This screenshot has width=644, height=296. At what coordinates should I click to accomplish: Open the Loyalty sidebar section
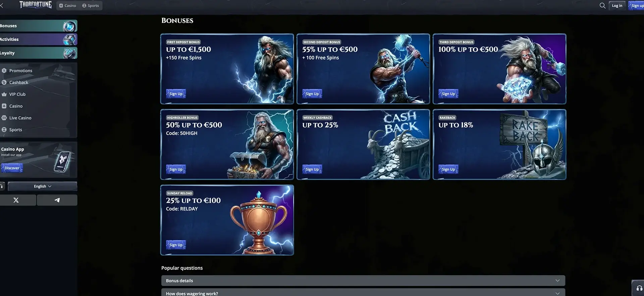coord(38,53)
